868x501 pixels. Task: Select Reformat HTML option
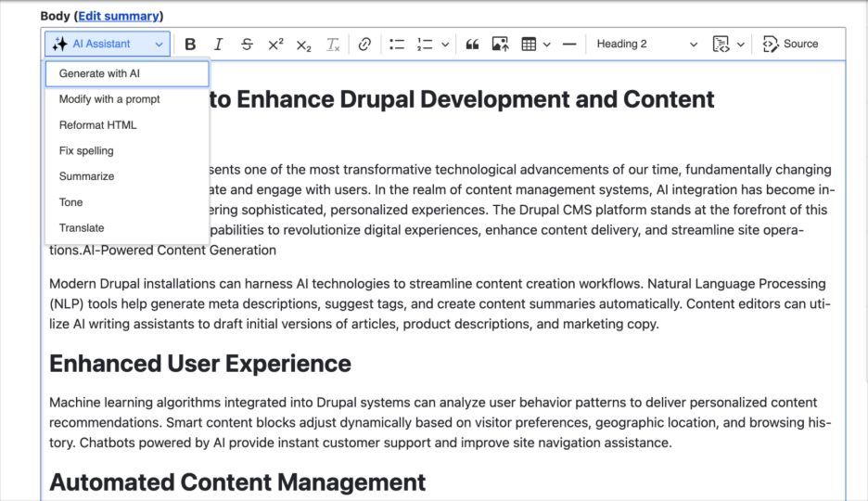(127, 125)
